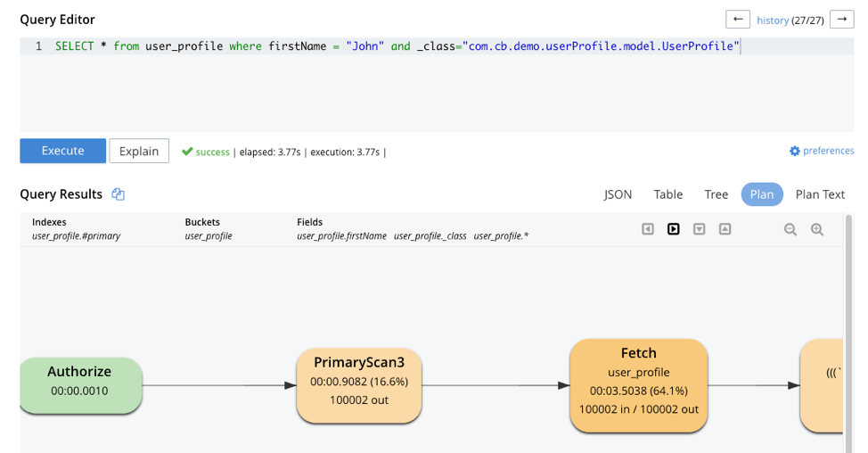The height and width of the screenshot is (453, 868).
Task: Select the Fetch user_profile plan node
Action: coord(638,385)
